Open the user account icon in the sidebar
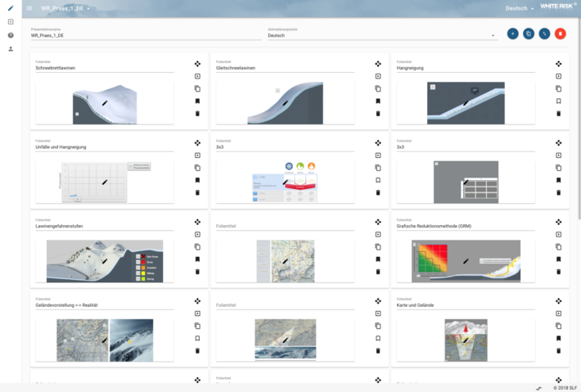The image size is (581, 392). click(11, 49)
